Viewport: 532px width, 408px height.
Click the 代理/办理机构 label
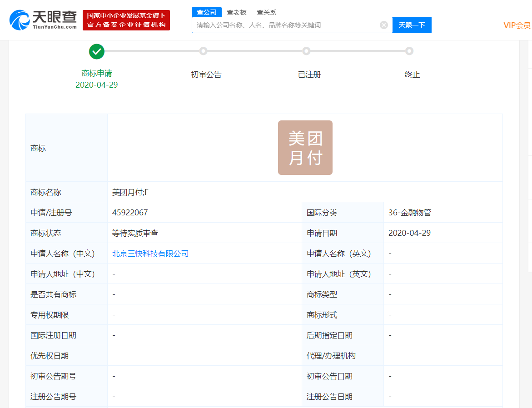331,356
